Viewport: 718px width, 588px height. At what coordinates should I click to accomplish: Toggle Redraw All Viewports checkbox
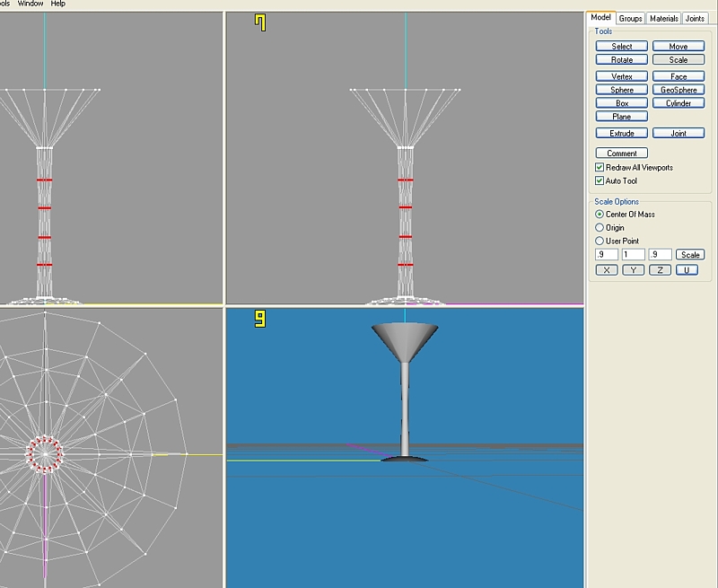[x=600, y=167]
